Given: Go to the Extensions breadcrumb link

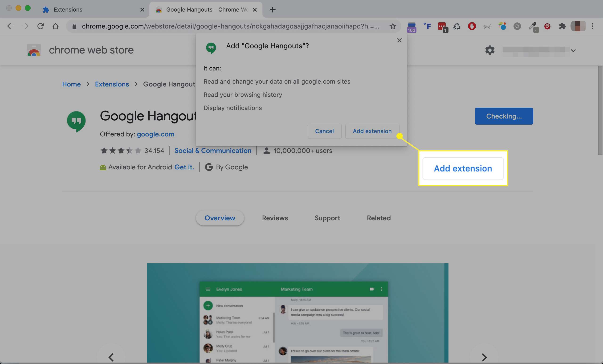Looking at the screenshot, I should pos(112,84).
